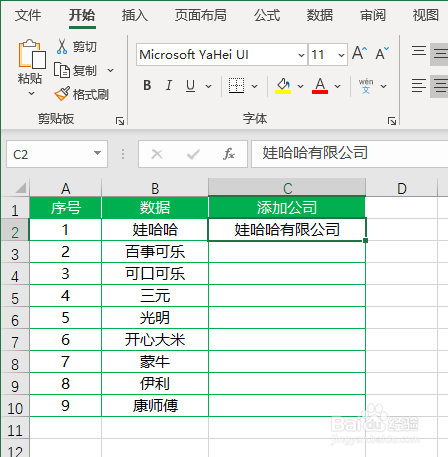Switch to the 插入 (Insert) tab
Screen dimensions: 448x457
(x=135, y=15)
